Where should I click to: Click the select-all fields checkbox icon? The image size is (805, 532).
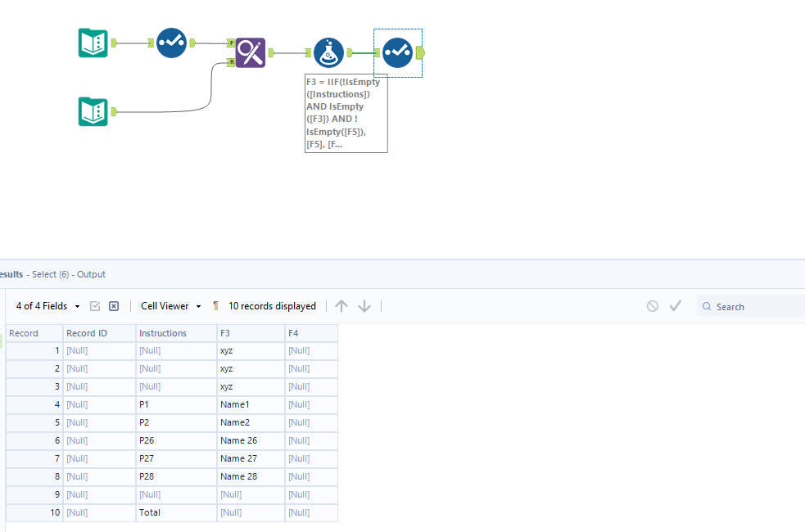point(95,305)
